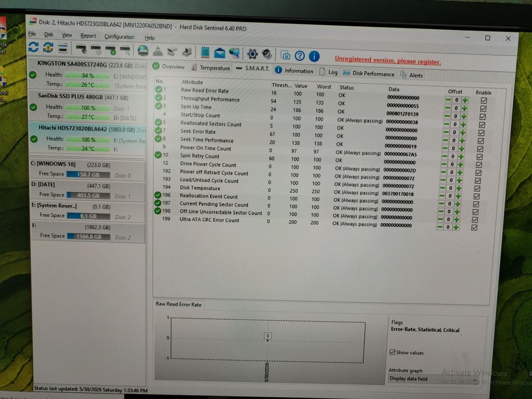Open the Help menu
Viewport: 532px width, 399px height.
[x=149, y=38]
